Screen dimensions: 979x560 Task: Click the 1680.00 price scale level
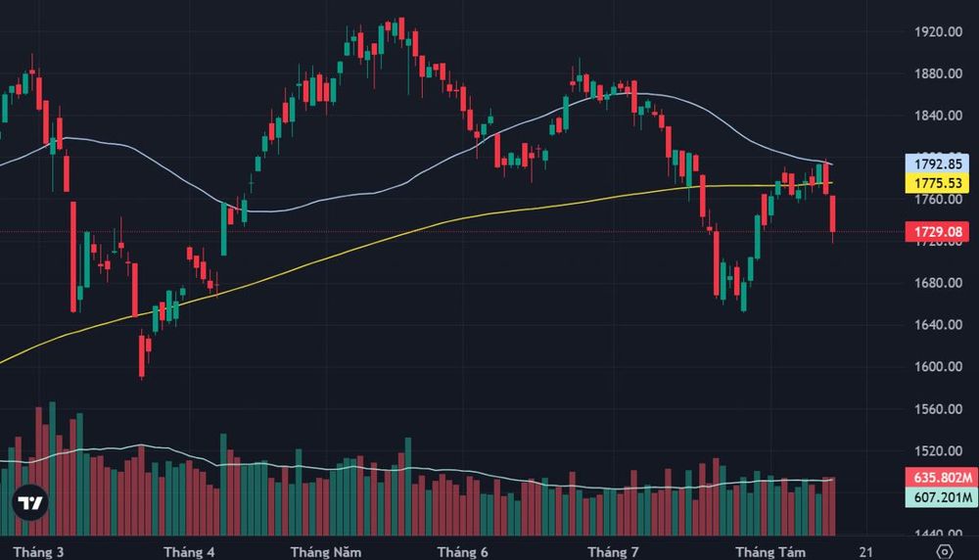938,283
